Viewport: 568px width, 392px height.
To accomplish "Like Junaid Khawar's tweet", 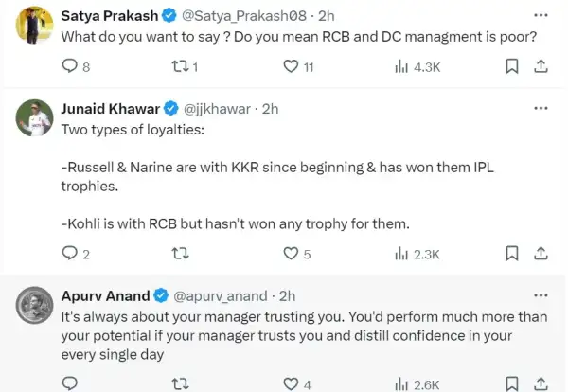I will pos(293,253).
